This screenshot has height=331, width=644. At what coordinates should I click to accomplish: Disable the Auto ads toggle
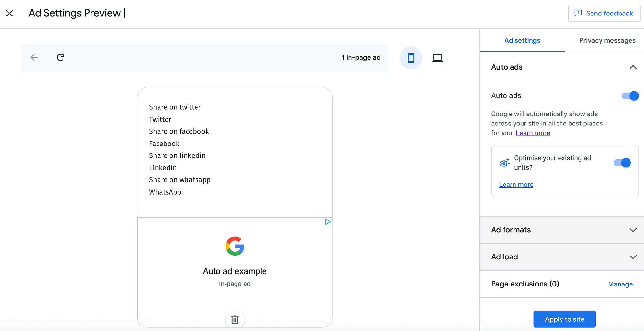click(x=629, y=95)
